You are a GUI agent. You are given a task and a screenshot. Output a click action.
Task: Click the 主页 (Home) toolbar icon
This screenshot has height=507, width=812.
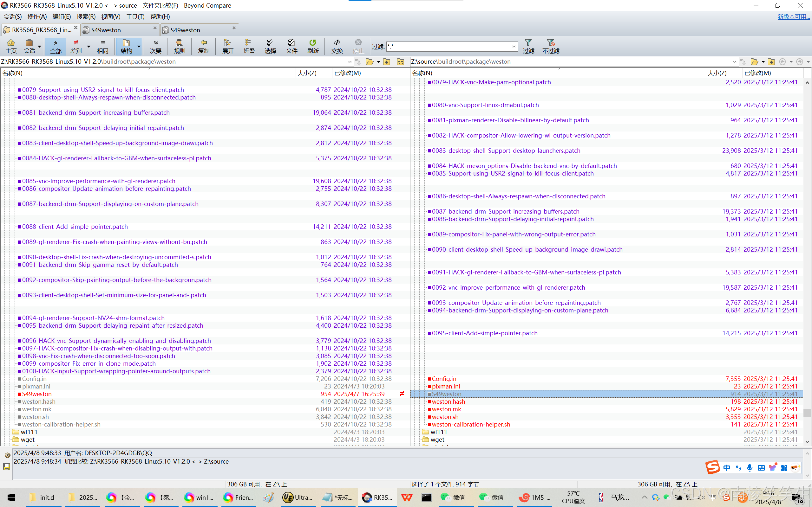click(11, 46)
